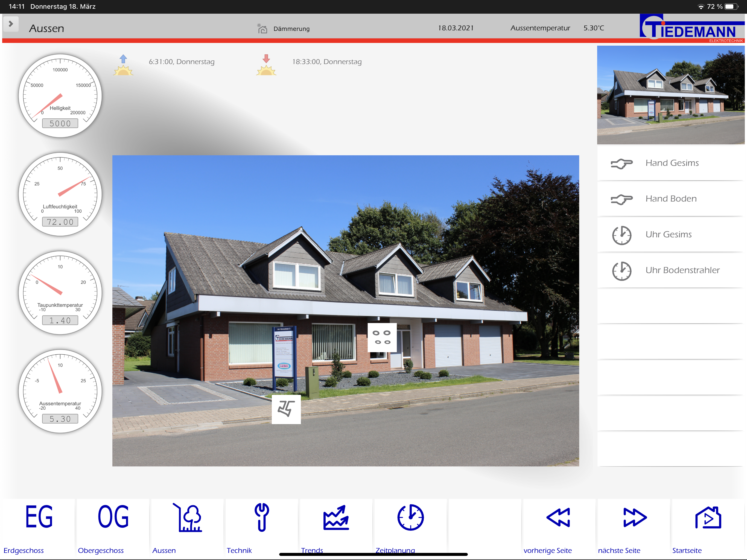The height and width of the screenshot is (560, 747).
Task: Click the header Aussentemperatur label
Action: point(540,28)
